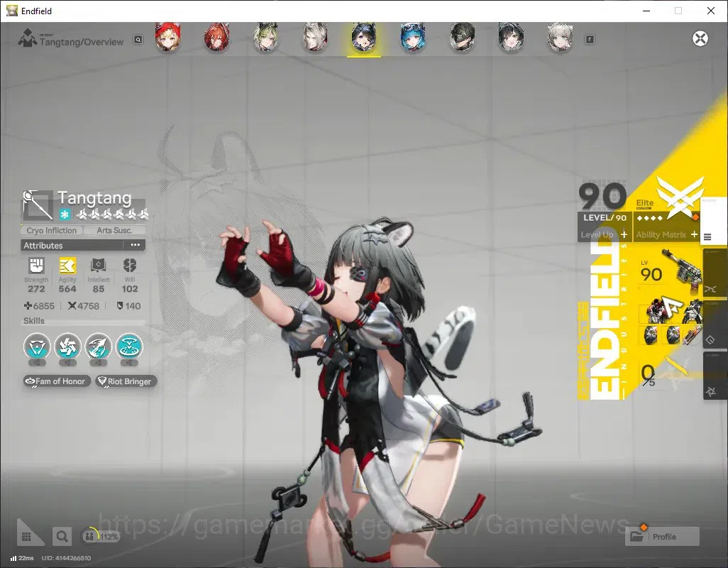Open the Fam of Honor talent
728x568 pixels.
[x=57, y=381]
